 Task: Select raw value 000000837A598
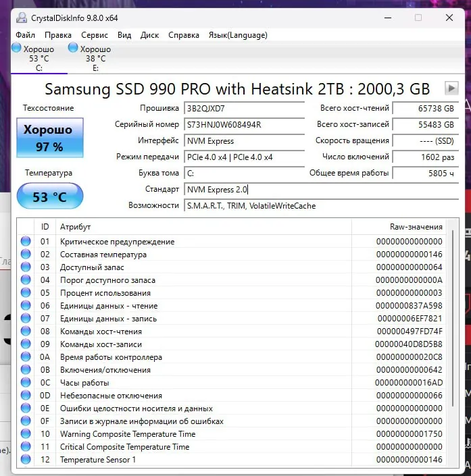tap(409, 306)
